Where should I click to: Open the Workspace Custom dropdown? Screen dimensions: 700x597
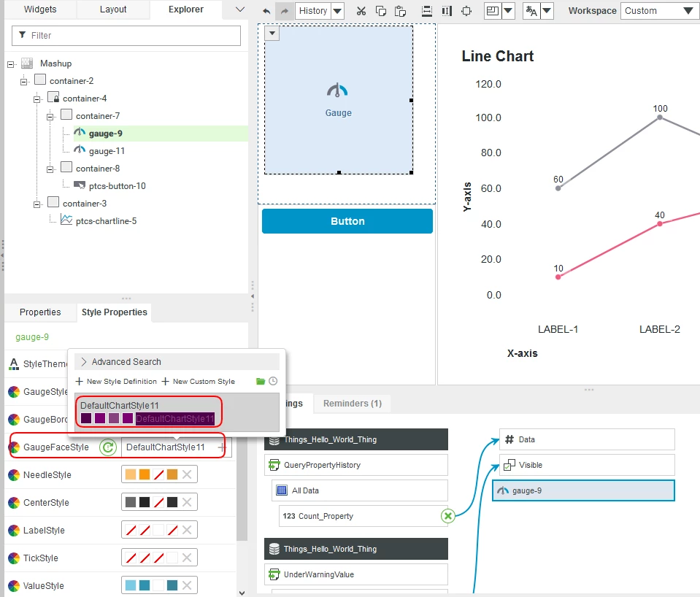(660, 11)
